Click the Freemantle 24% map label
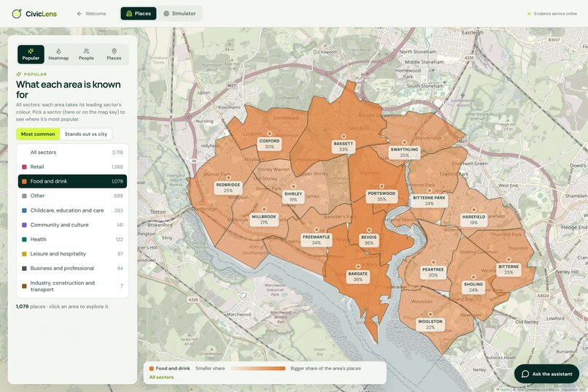Image resolution: width=588 pixels, height=392 pixels. [317, 239]
